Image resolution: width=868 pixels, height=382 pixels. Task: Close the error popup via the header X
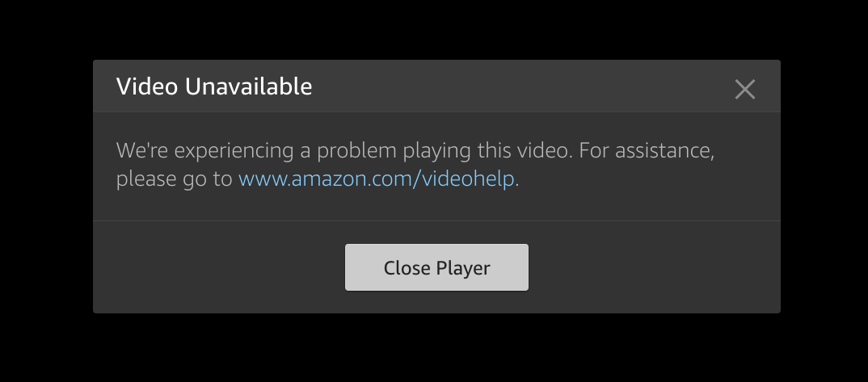click(744, 89)
